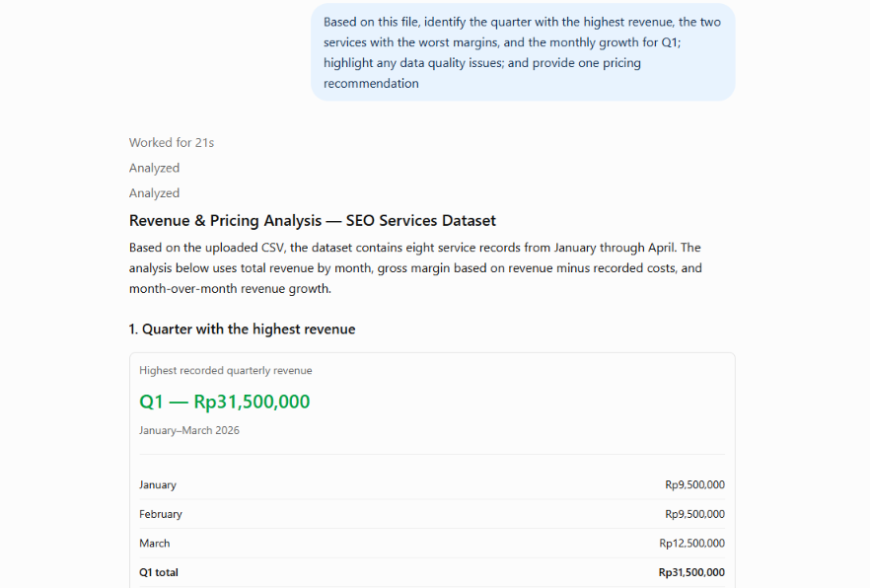Open the second 'Analyzed' step

154,193
